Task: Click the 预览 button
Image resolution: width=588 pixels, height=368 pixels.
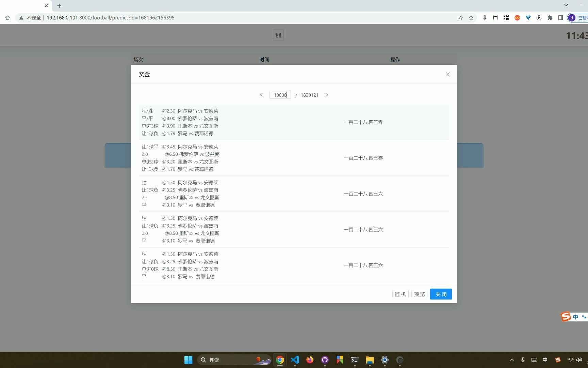Action: click(419, 294)
